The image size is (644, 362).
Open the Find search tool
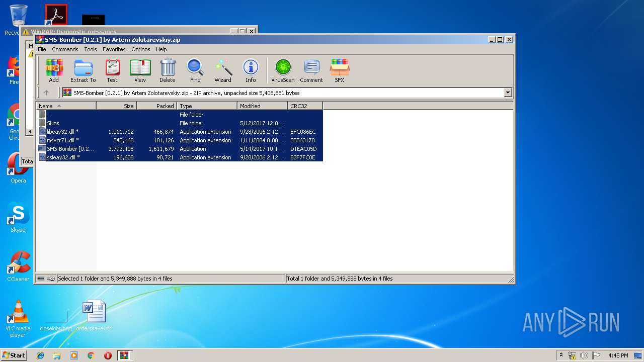[x=195, y=70]
